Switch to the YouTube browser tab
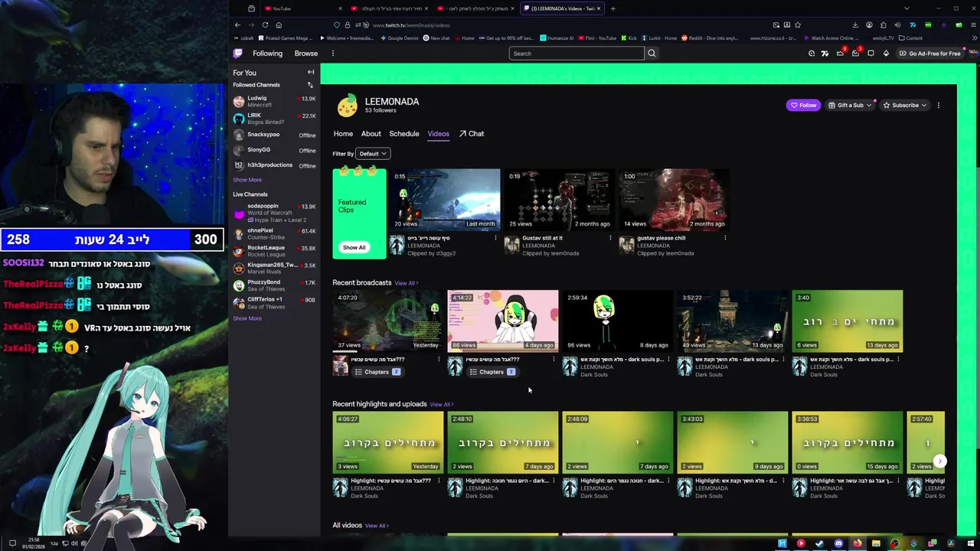 (x=302, y=8)
